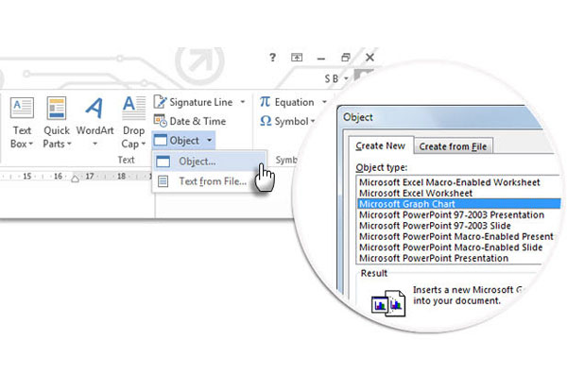This screenshot has height=392, width=567.
Task: Switch to the Create New tab
Action: (381, 146)
